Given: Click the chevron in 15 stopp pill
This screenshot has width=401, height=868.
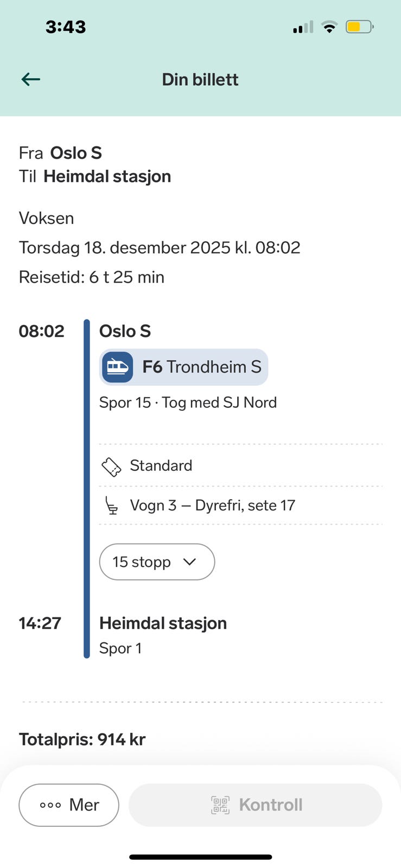Looking at the screenshot, I should pyautogui.click(x=189, y=562).
